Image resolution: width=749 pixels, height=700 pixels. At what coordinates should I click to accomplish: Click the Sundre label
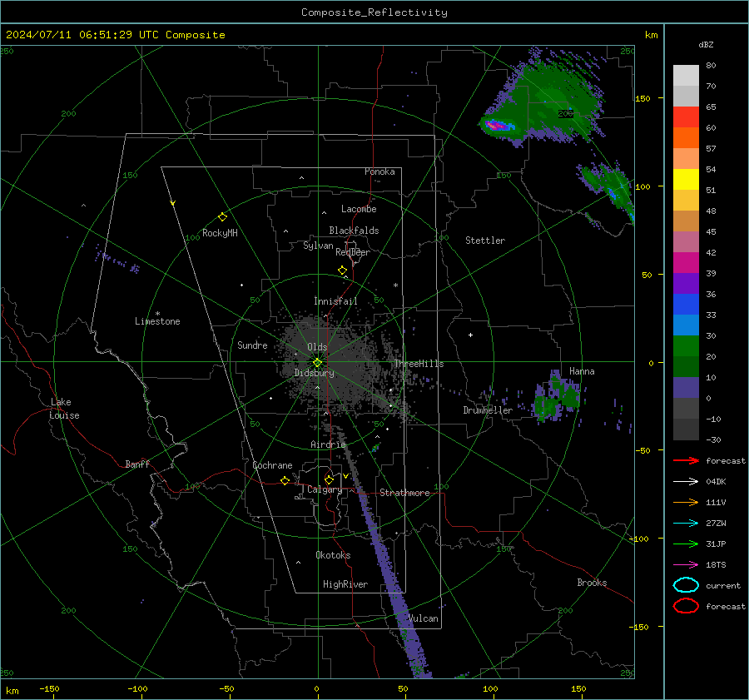tap(252, 345)
